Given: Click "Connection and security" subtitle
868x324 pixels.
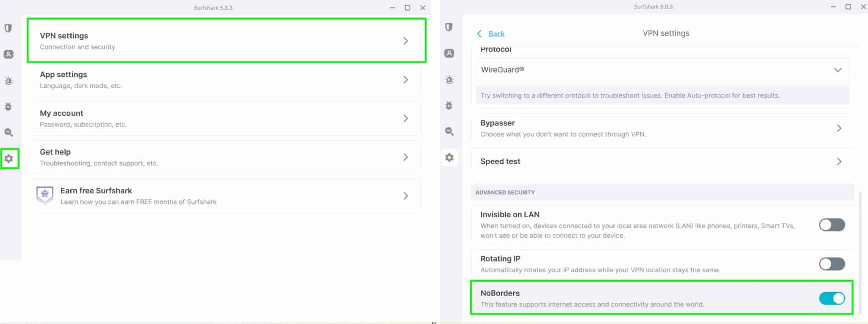Looking at the screenshot, I should coord(77,47).
